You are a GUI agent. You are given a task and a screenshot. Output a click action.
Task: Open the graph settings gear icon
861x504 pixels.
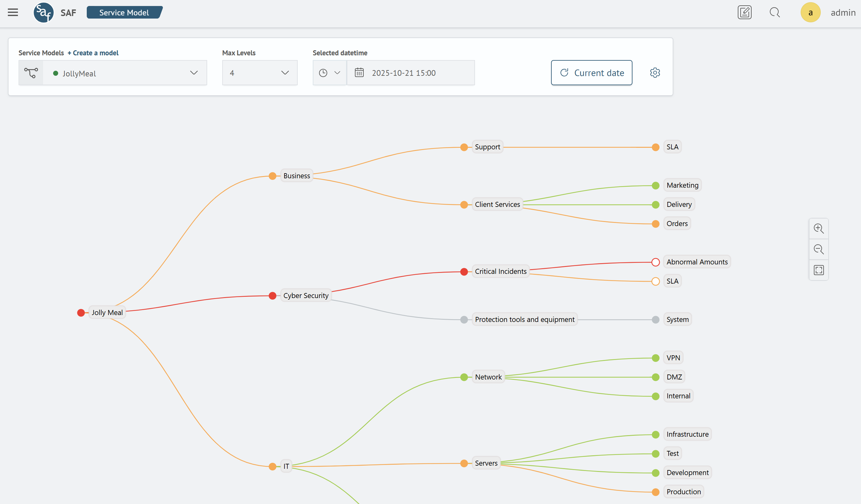655,72
